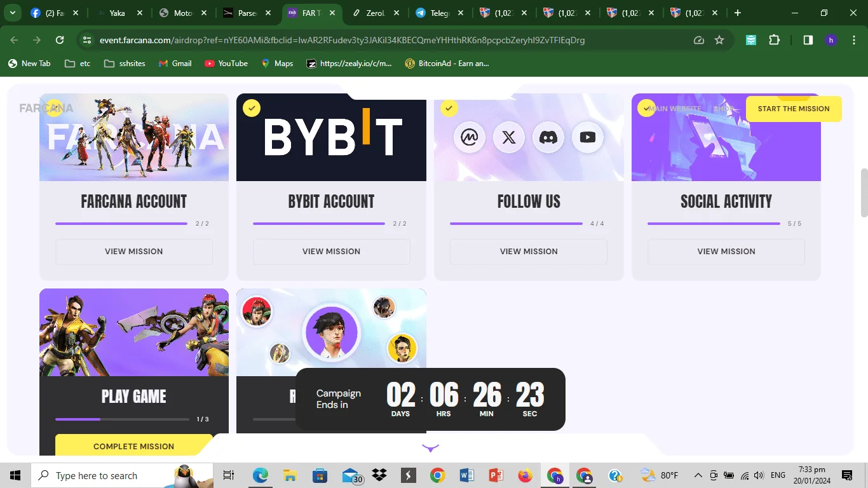Expand the purple down chevron at page bottom
This screenshot has width=868, height=488.
tap(430, 448)
